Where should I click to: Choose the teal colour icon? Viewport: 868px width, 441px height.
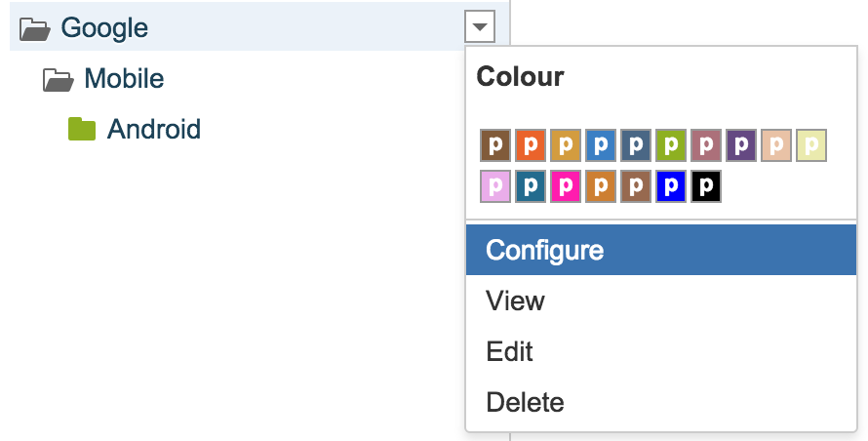[x=531, y=185]
